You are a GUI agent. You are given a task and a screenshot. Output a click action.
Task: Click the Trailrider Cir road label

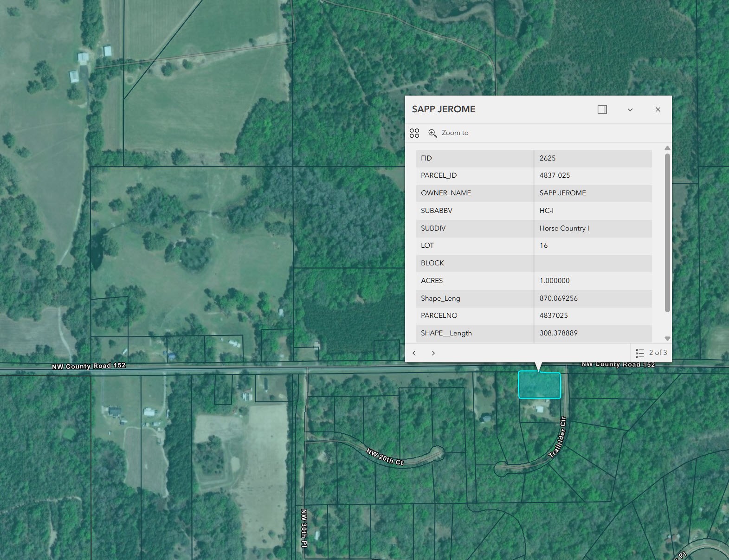(558, 438)
